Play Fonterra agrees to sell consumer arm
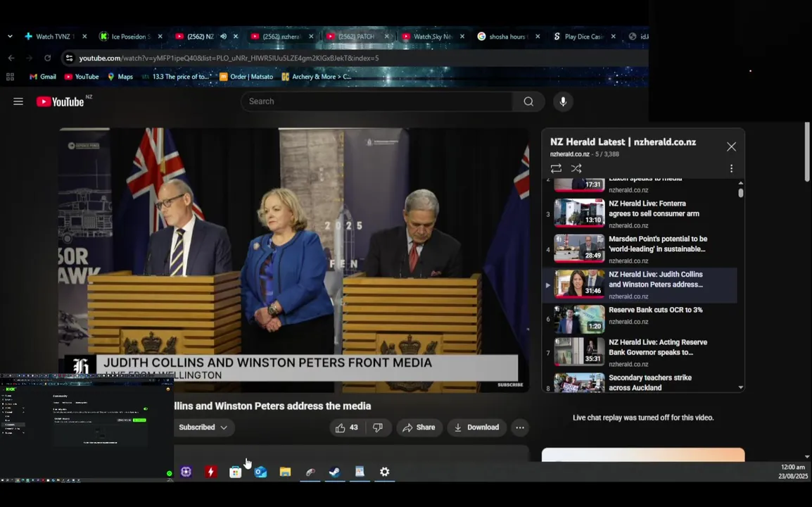Screen dimensions: 812x507 point(579,213)
